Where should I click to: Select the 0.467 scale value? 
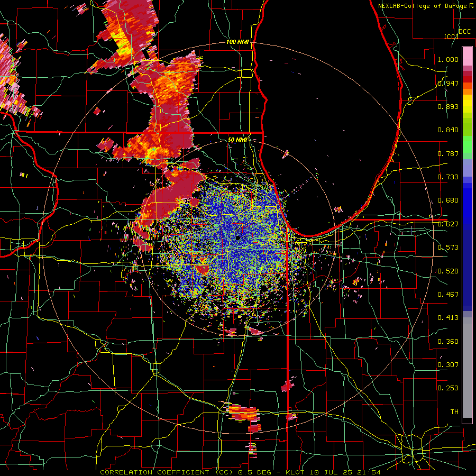point(448,295)
